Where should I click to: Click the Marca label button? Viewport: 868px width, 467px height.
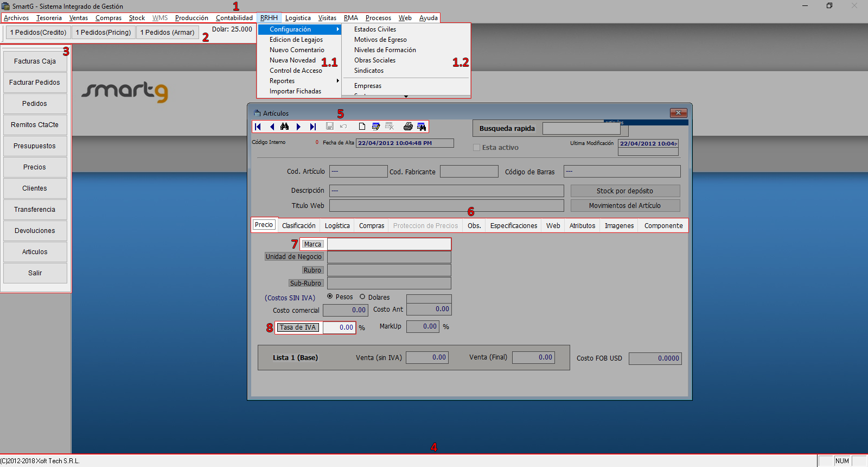[x=312, y=244]
